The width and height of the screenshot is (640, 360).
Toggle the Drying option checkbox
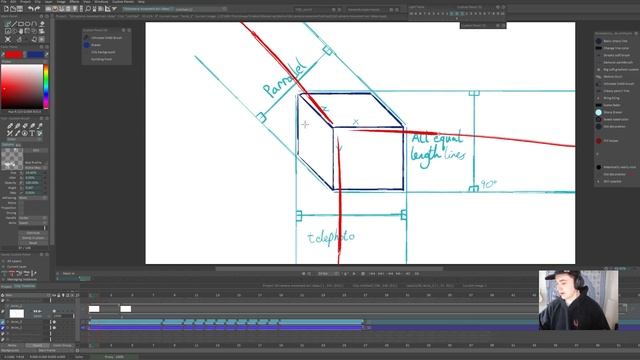tap(21, 213)
